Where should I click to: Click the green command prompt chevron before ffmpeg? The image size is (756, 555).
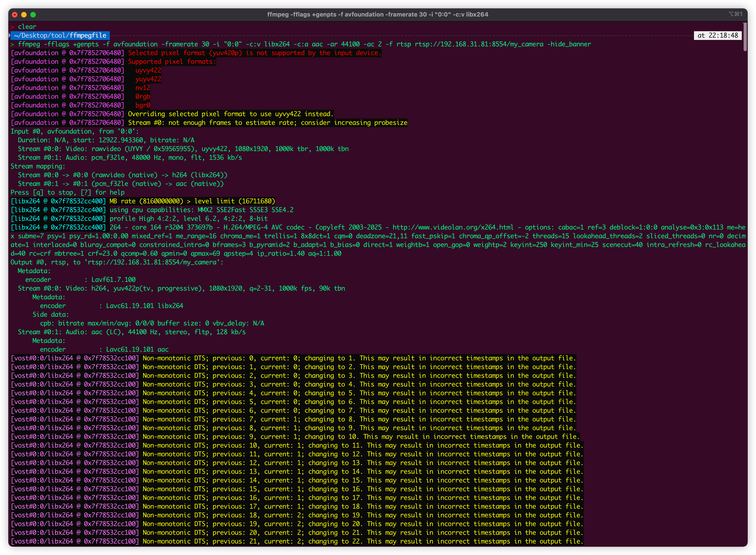pyautogui.click(x=12, y=44)
